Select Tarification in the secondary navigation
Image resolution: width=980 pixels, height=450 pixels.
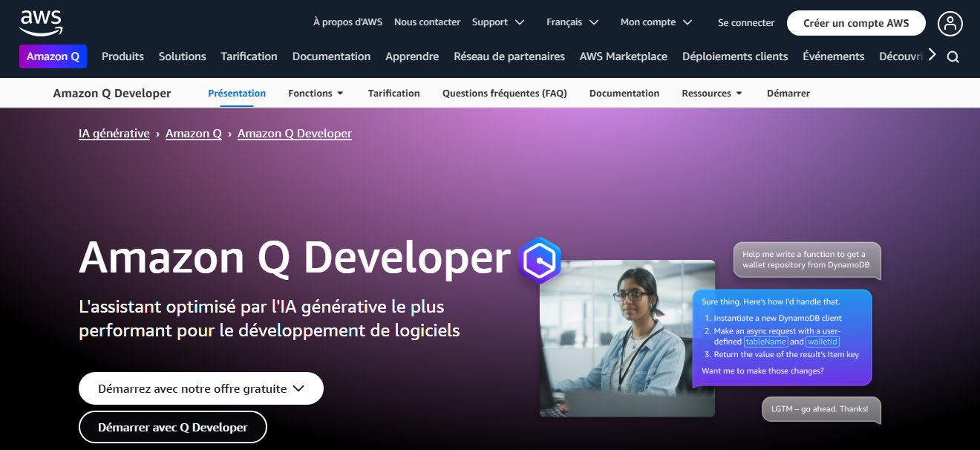click(x=393, y=93)
